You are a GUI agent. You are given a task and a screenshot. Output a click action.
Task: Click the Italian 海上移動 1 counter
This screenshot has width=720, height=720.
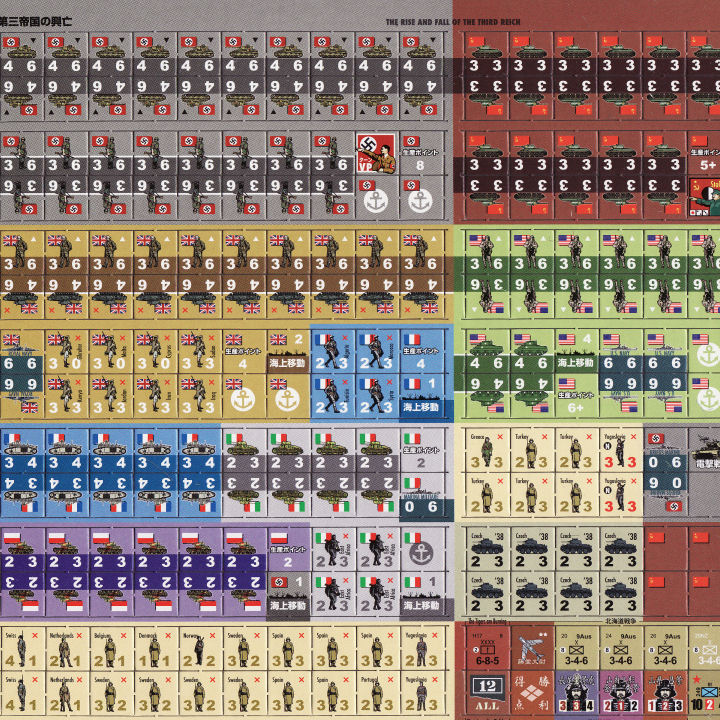(420, 595)
